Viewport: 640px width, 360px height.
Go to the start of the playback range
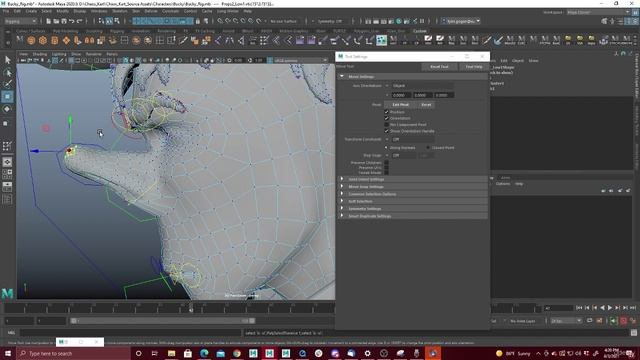[579, 308]
